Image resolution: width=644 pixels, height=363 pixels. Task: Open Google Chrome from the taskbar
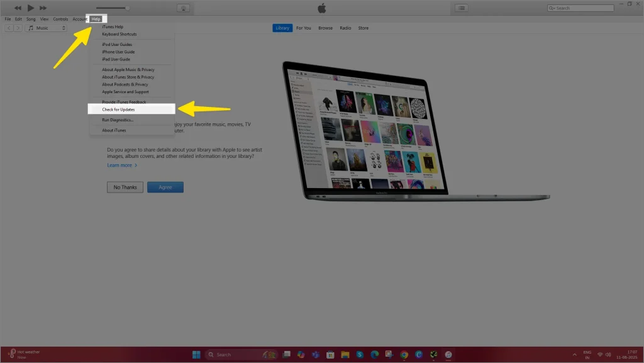(404, 355)
